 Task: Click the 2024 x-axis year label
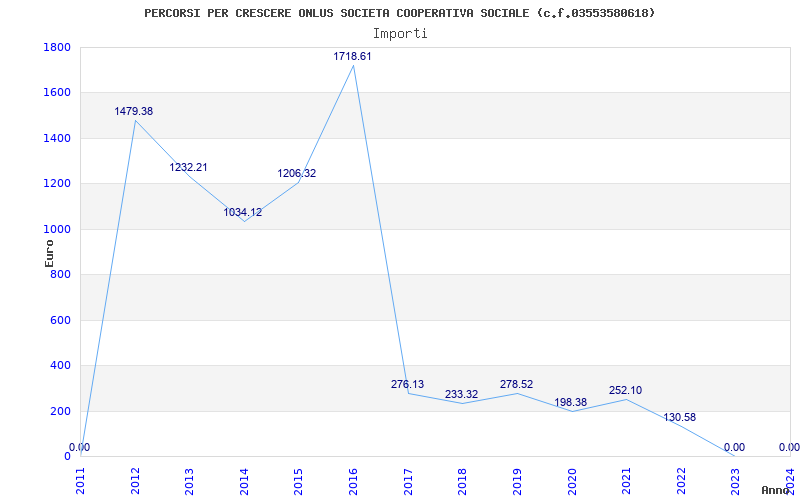coord(790,481)
